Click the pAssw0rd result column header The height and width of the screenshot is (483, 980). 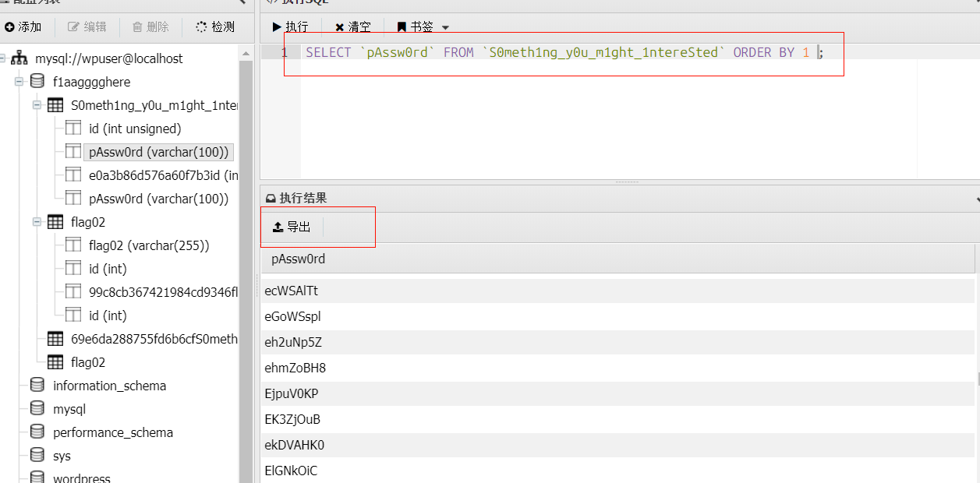298,259
